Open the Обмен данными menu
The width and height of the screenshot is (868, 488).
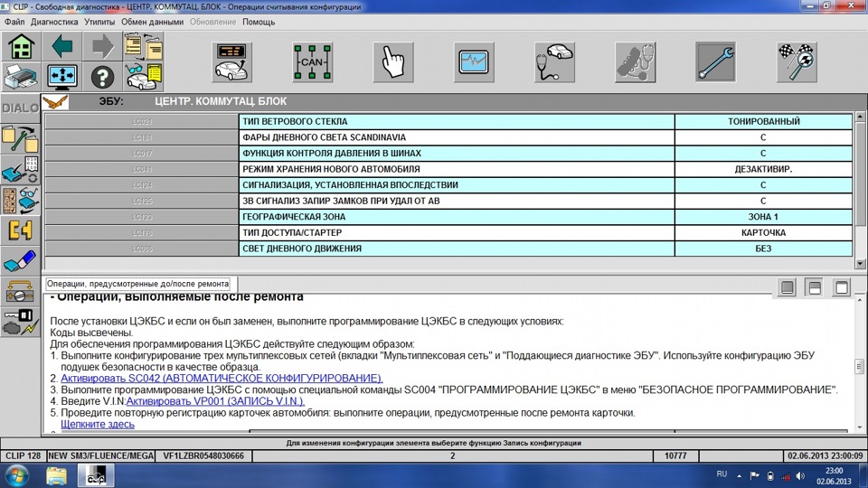tap(152, 22)
